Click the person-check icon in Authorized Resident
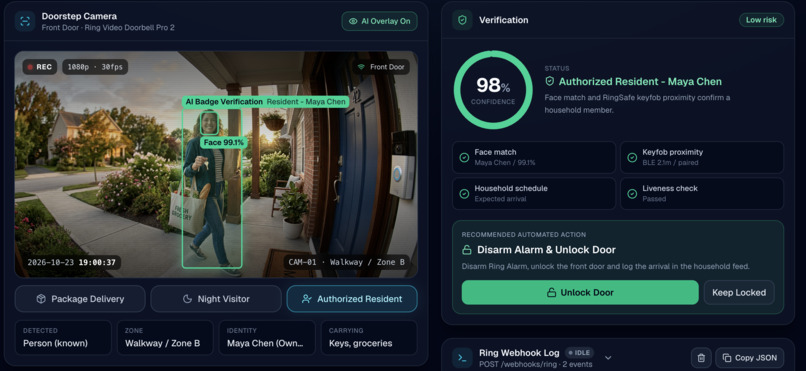806x371 pixels. (x=307, y=299)
